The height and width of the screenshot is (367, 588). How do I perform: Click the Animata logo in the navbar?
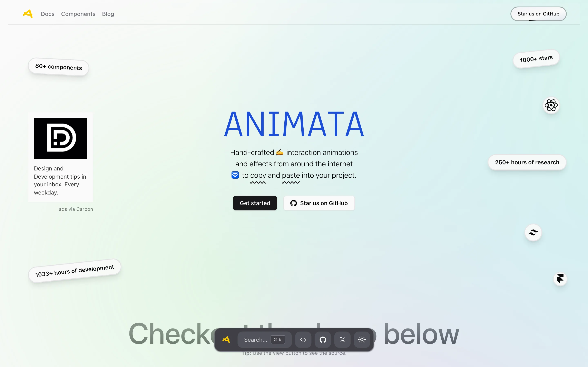(x=27, y=14)
